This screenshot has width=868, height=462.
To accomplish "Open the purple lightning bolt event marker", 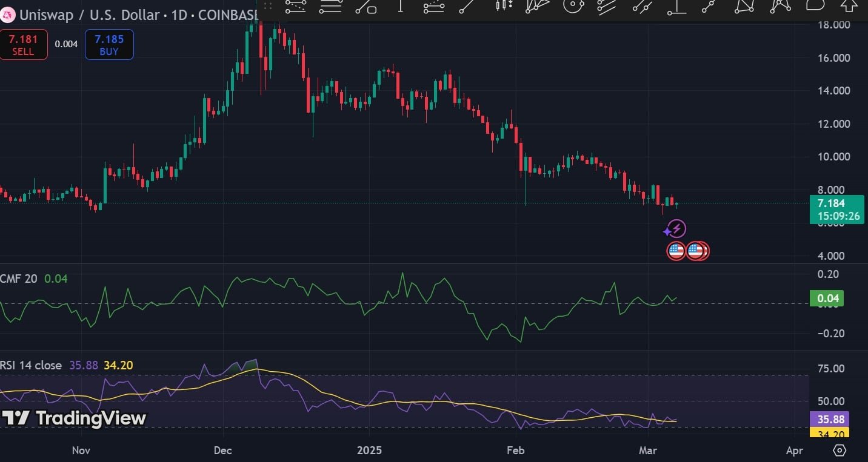I will (677, 229).
